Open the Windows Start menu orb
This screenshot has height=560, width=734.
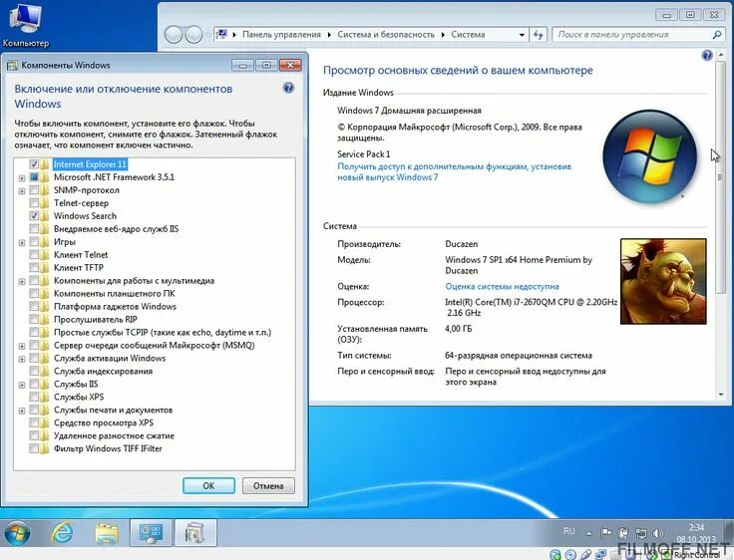[x=17, y=533]
